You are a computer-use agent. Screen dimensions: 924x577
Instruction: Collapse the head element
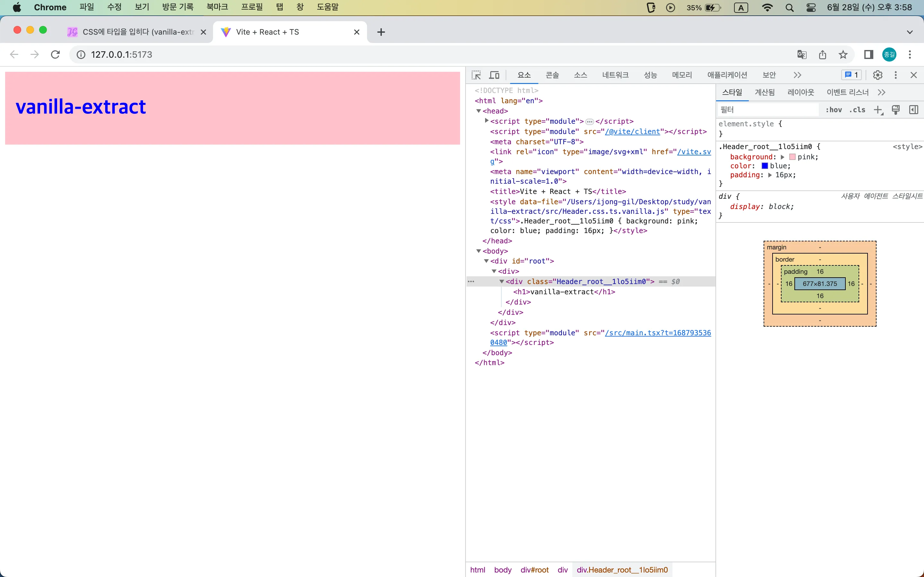[x=479, y=111]
